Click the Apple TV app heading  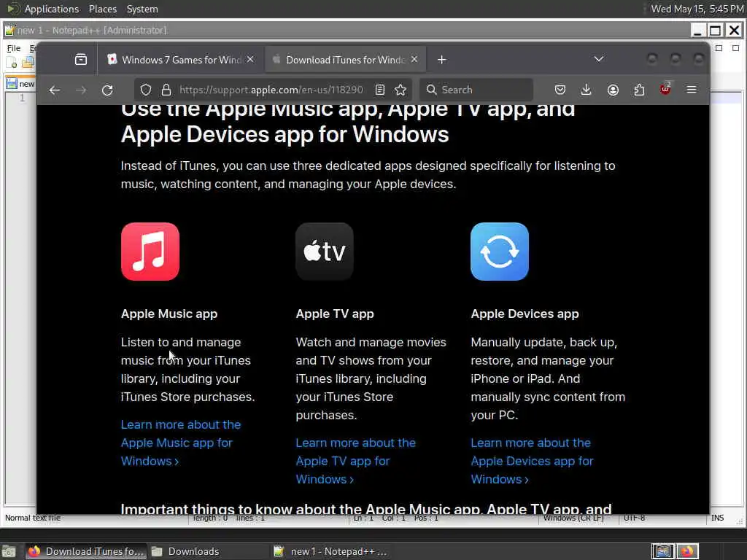click(335, 314)
